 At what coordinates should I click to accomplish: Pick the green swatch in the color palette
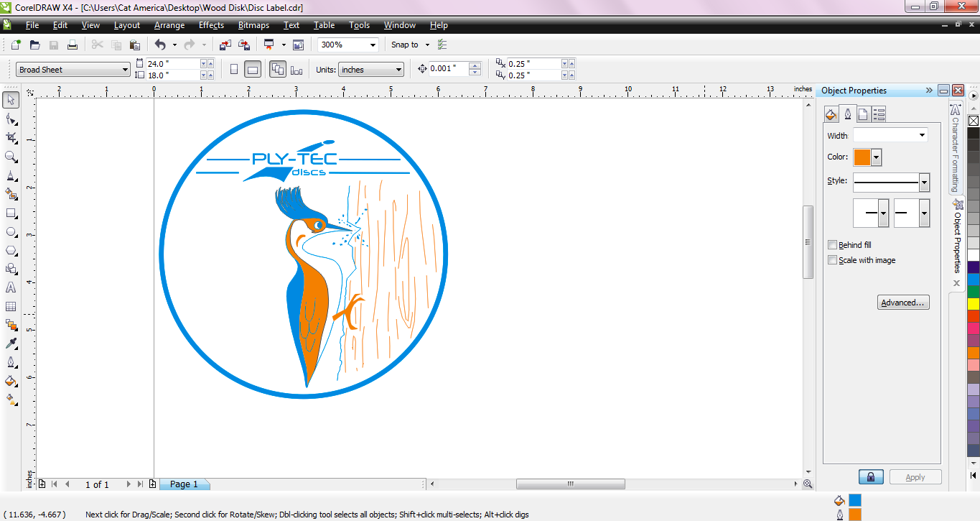pyautogui.click(x=974, y=291)
